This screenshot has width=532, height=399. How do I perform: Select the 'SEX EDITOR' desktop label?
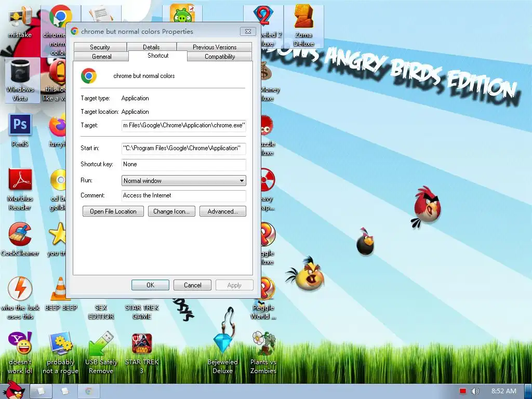(x=101, y=312)
